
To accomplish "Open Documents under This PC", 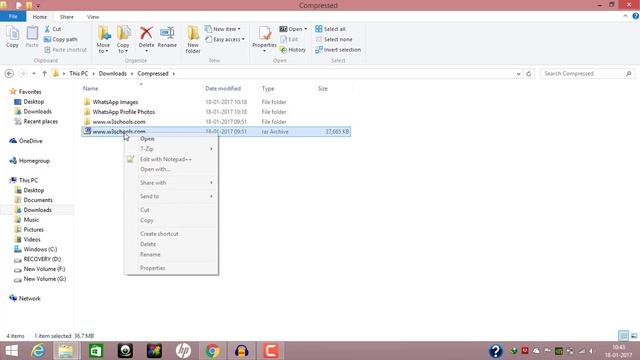I will tap(33, 200).
